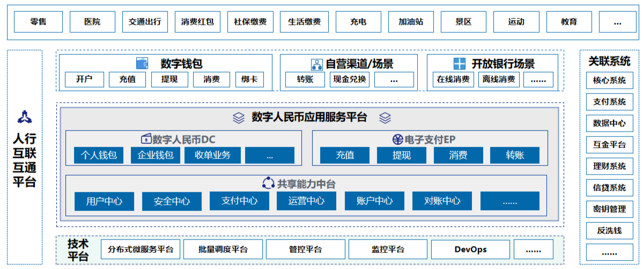Click the logo above 人行互联互通平台
Screen dimensions: 644x269
[25, 116]
